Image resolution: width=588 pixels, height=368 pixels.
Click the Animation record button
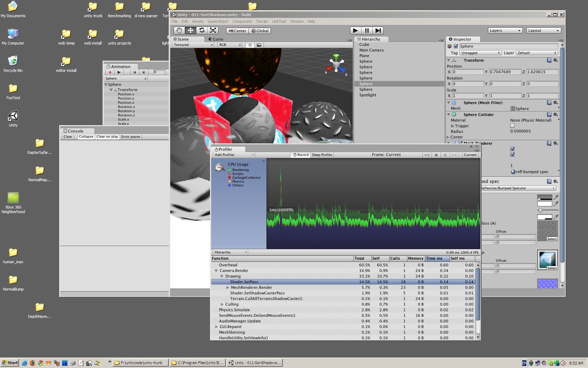110,72
